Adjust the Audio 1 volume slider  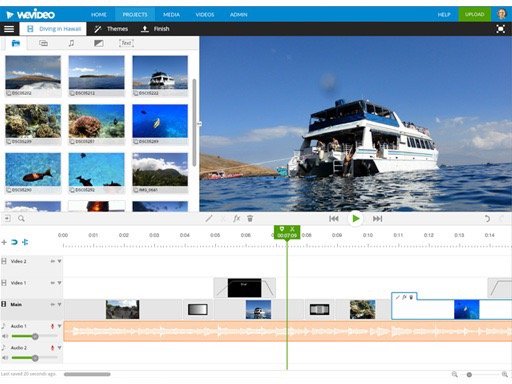point(35,336)
